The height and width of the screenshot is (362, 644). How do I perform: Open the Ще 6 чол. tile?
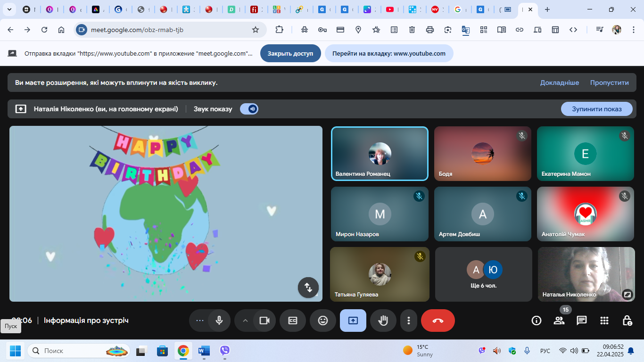(484, 274)
